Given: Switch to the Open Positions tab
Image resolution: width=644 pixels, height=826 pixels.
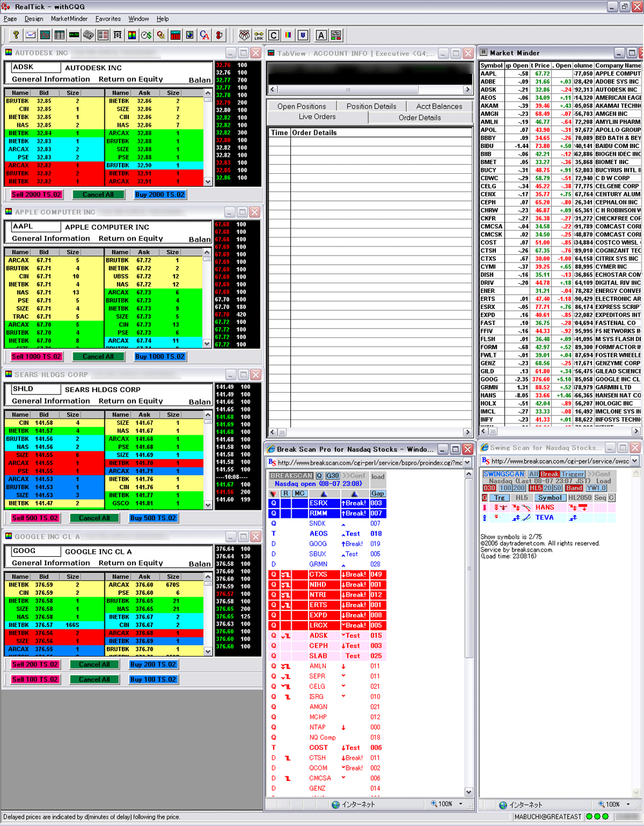Looking at the screenshot, I should tap(302, 106).
